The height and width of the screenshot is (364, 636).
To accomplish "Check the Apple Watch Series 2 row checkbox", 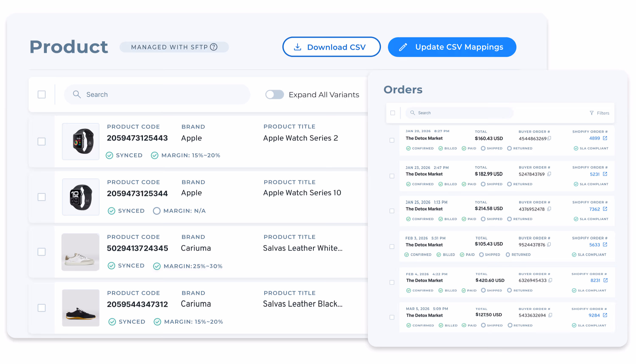I will 42,142.
